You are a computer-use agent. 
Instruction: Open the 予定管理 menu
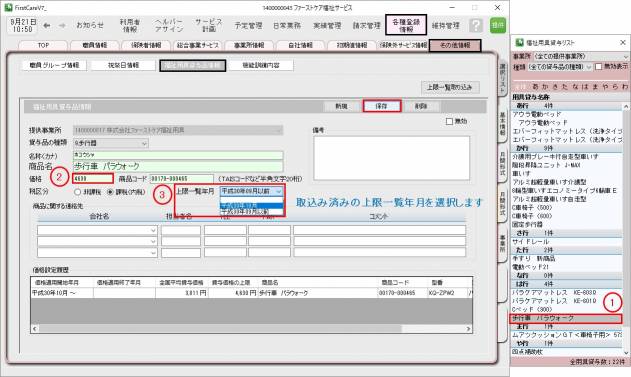[248, 25]
